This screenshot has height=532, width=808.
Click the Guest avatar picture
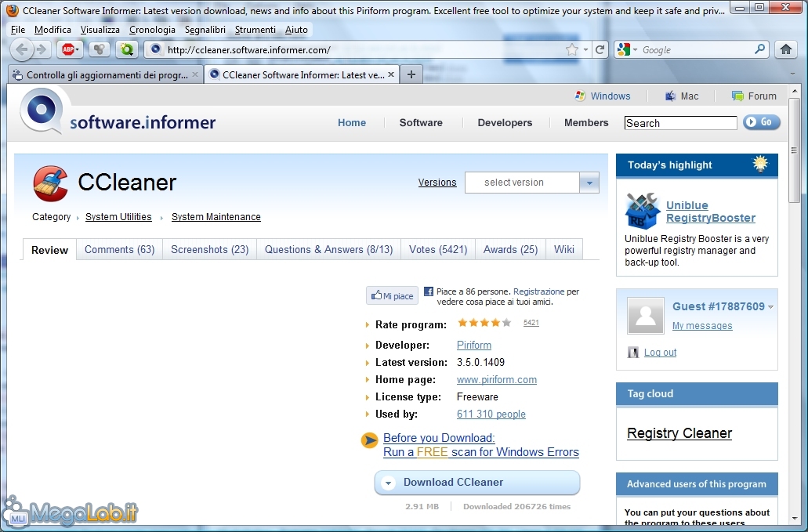pos(645,316)
